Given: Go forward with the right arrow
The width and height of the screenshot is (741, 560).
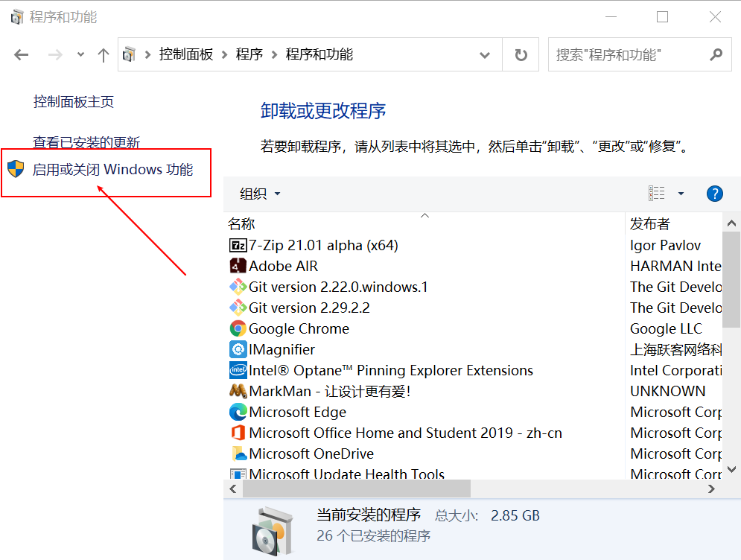Looking at the screenshot, I should tap(55, 55).
